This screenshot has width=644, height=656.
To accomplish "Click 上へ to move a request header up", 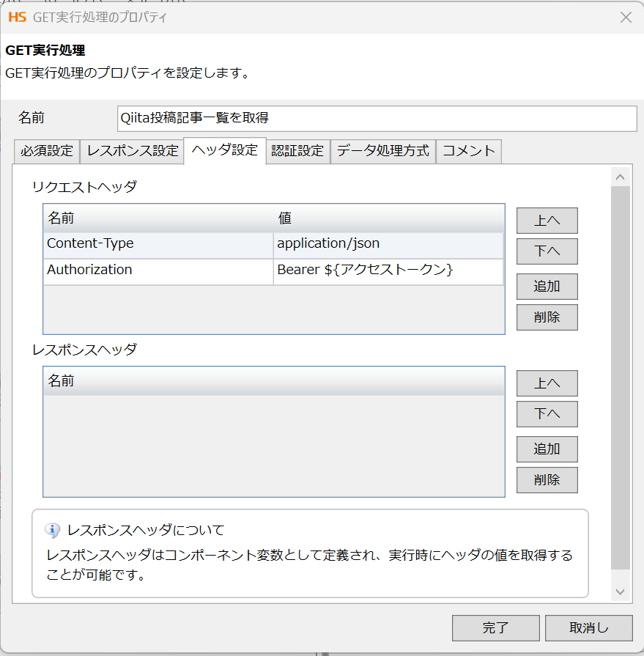I will point(547,220).
